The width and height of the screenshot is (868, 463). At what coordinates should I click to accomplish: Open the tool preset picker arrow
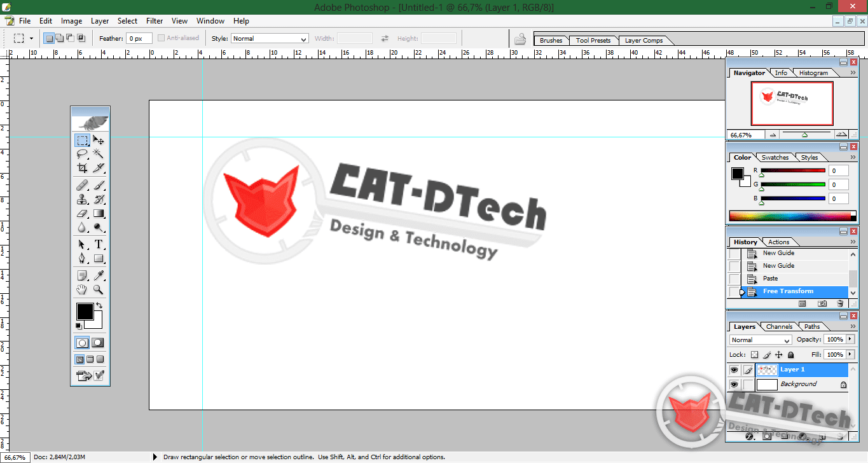pyautogui.click(x=31, y=38)
